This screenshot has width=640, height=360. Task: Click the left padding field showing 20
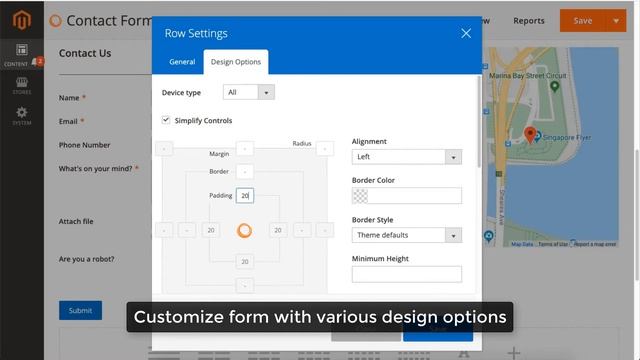coord(211,230)
